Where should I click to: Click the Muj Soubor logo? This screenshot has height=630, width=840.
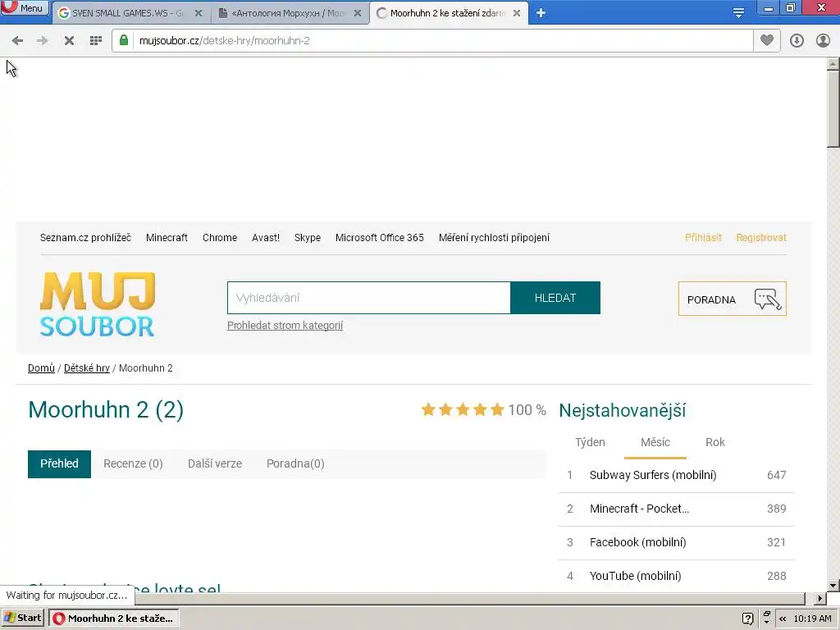pyautogui.click(x=98, y=304)
